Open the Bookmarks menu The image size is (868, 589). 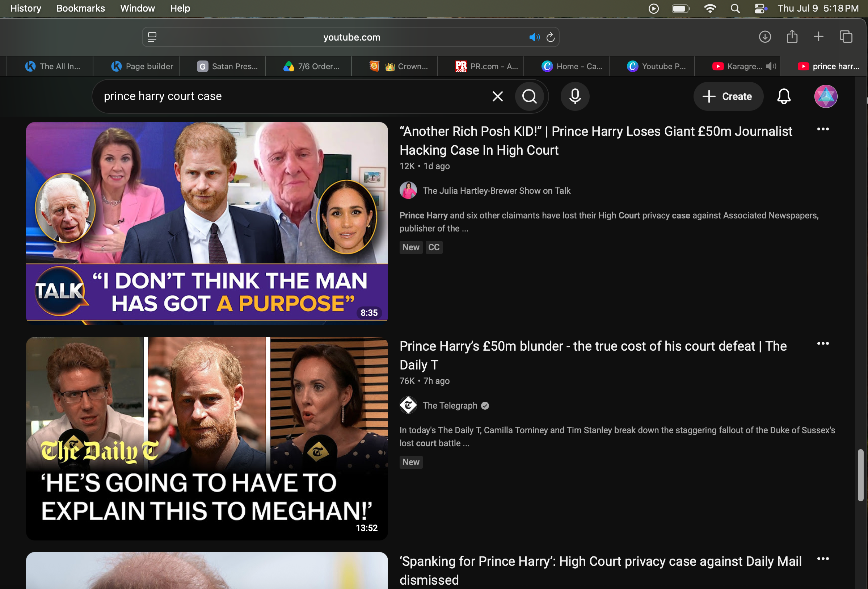pyautogui.click(x=81, y=8)
